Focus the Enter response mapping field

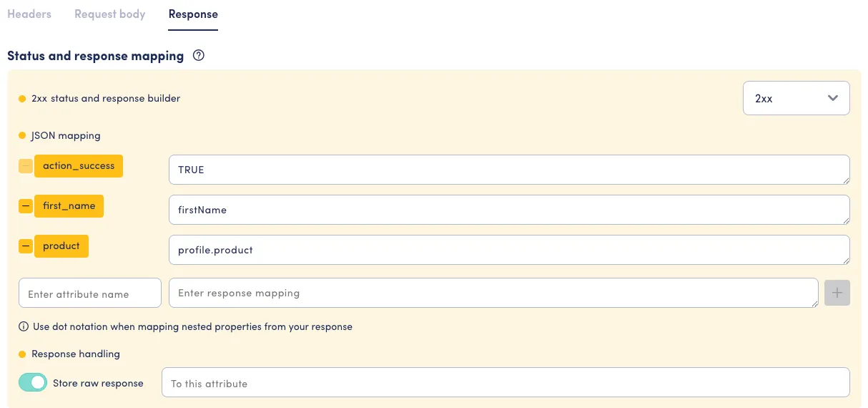tap(493, 293)
